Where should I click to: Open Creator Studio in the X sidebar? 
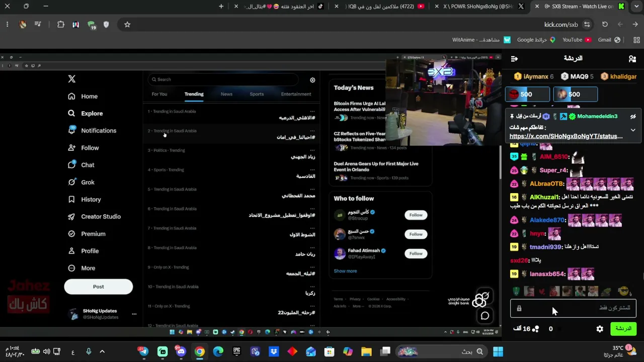(x=94, y=217)
